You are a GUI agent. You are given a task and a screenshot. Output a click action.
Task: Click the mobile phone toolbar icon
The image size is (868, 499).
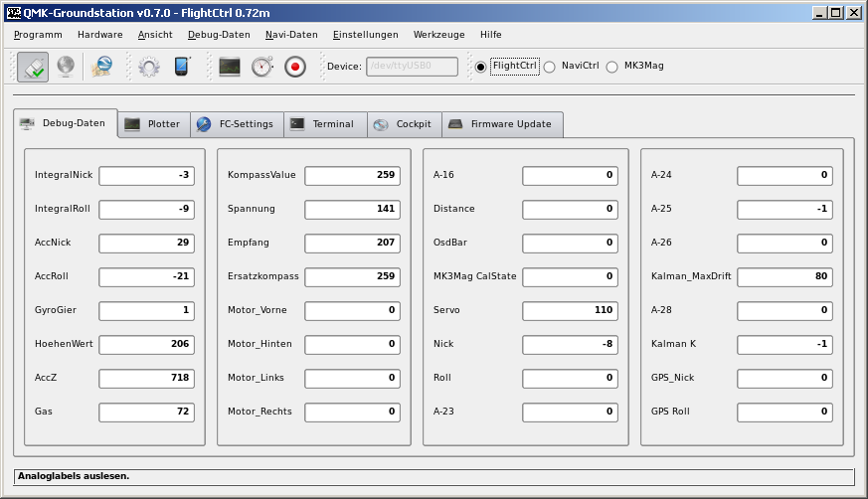[x=182, y=67]
